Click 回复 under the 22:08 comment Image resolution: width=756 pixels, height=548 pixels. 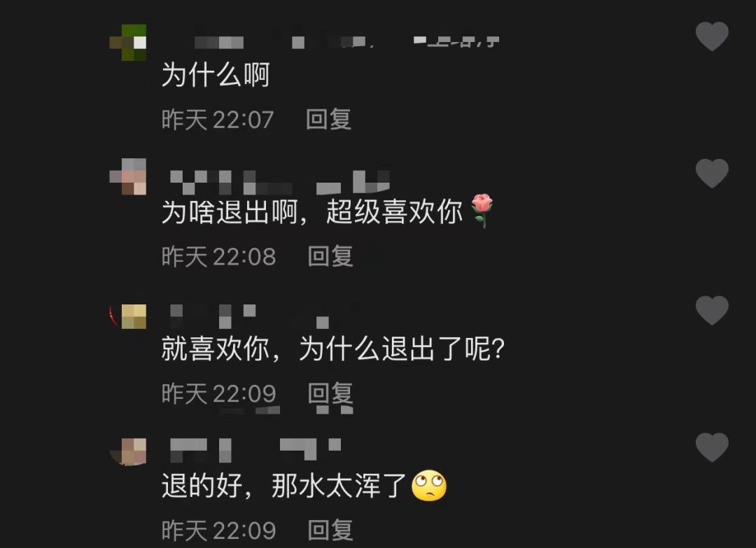(330, 256)
